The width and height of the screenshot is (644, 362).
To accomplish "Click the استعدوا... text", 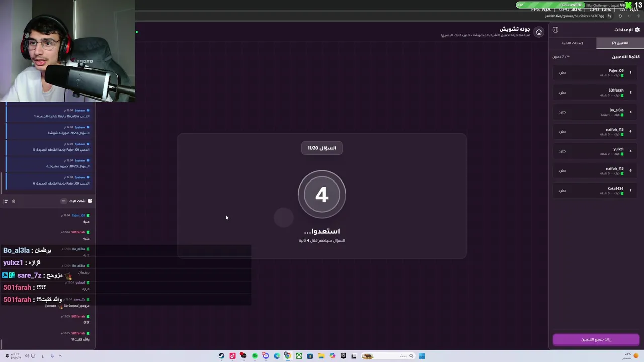I will 322,231.
